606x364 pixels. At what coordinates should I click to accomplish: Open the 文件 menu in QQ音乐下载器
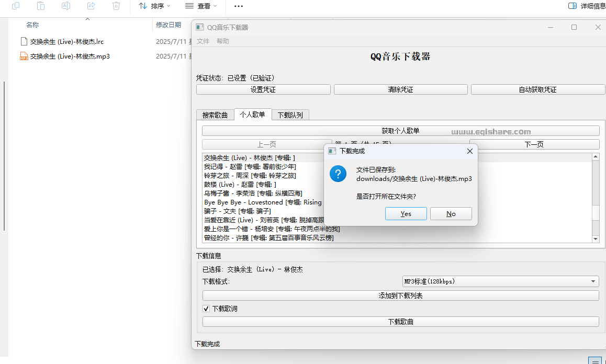point(203,41)
